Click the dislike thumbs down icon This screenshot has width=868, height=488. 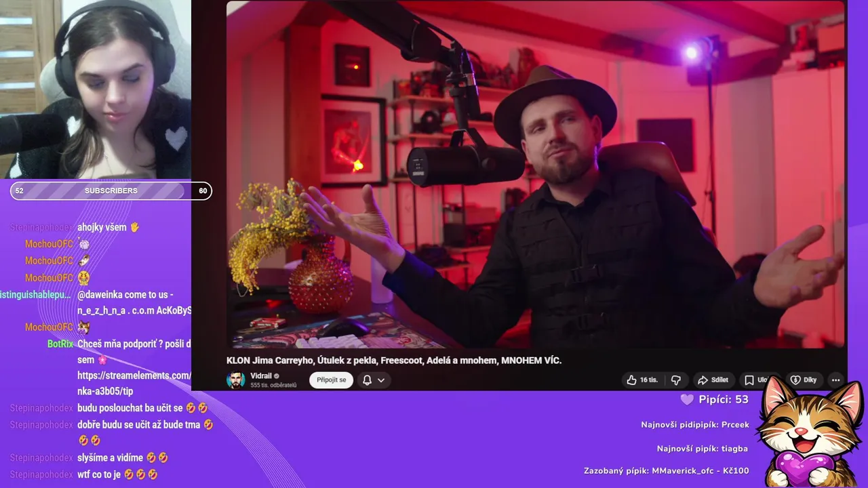tap(675, 380)
